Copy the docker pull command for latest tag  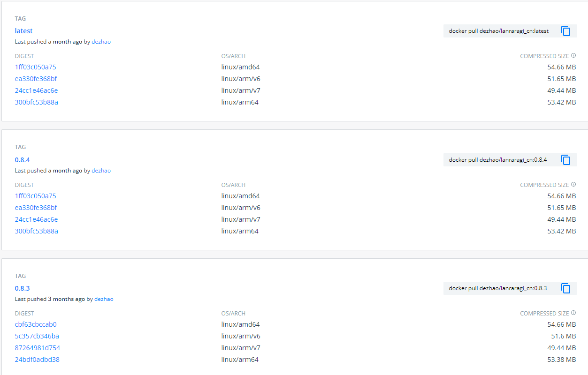(x=566, y=30)
